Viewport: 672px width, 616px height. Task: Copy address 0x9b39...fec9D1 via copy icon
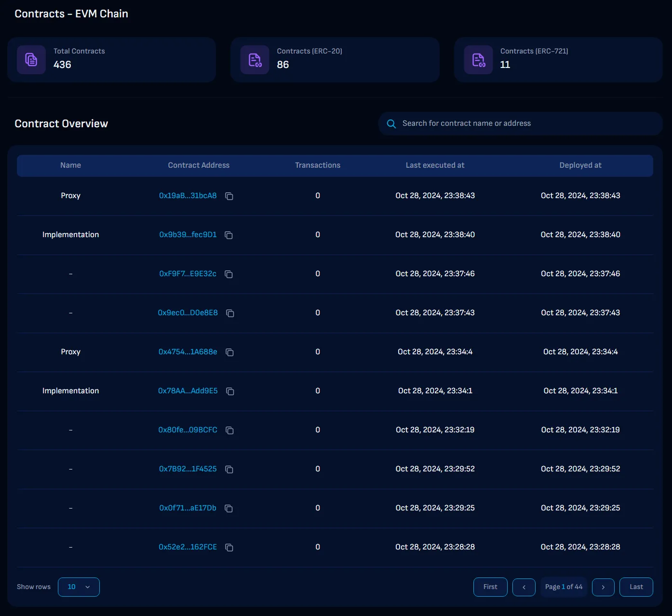229,235
